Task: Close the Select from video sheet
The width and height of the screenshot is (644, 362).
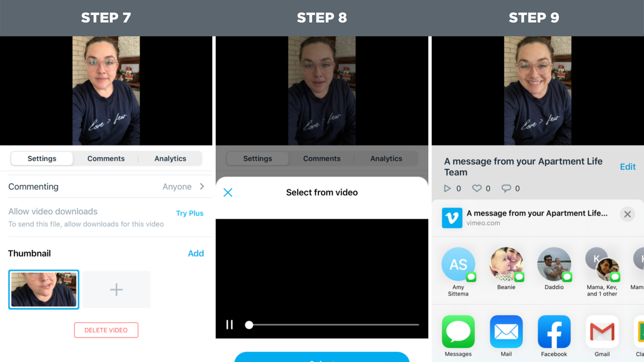Action: pyautogui.click(x=228, y=192)
